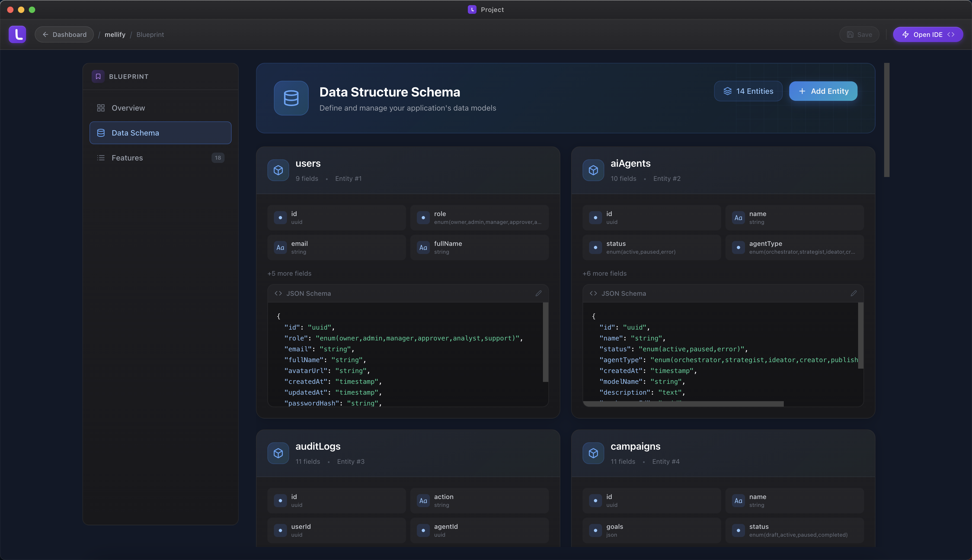This screenshot has width=972, height=560.
Task: Click the Add Entity button
Action: click(823, 91)
